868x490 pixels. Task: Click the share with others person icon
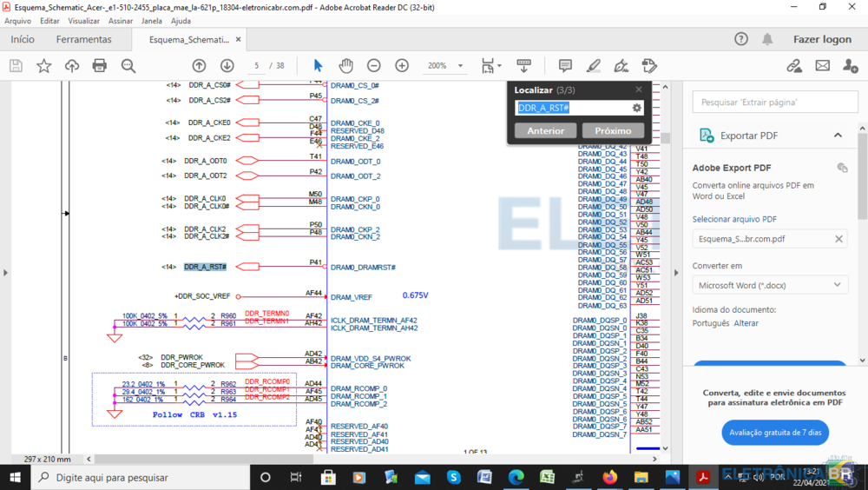(x=851, y=66)
